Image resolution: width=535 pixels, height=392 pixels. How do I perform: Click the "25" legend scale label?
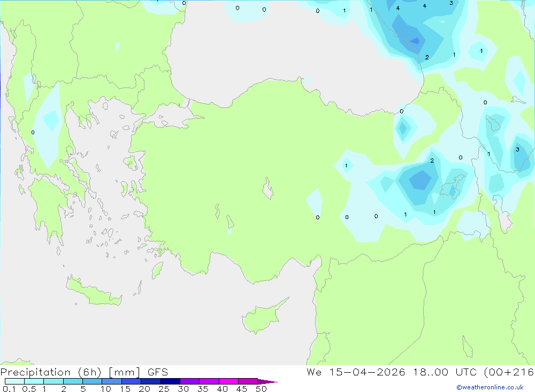pos(164,389)
